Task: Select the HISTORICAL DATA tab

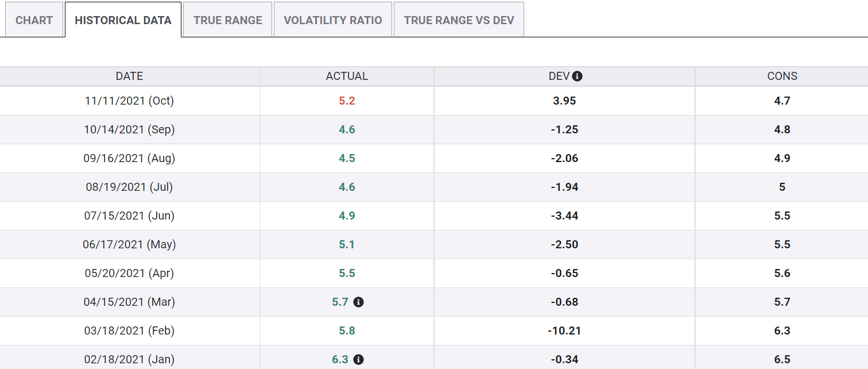Action: point(123,20)
